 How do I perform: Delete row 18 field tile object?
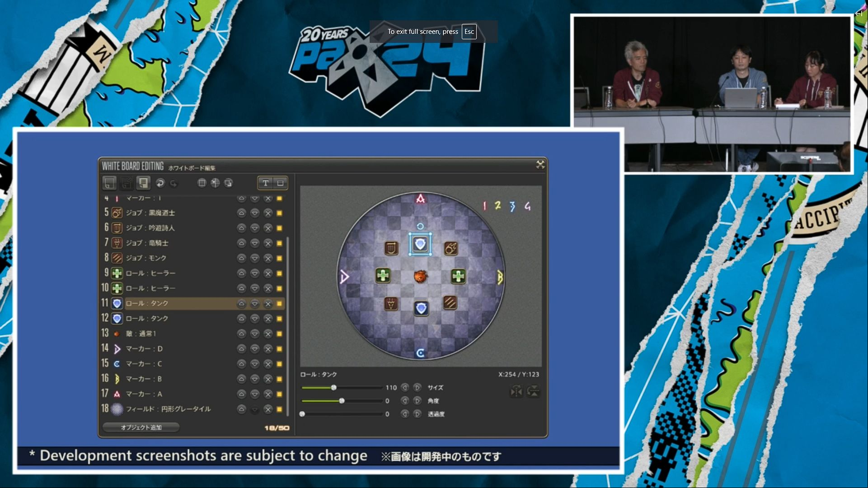268,409
